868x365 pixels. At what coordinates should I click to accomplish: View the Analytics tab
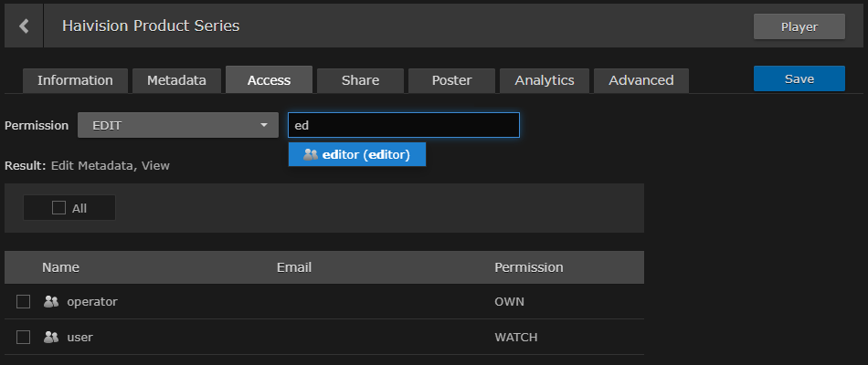click(x=545, y=80)
